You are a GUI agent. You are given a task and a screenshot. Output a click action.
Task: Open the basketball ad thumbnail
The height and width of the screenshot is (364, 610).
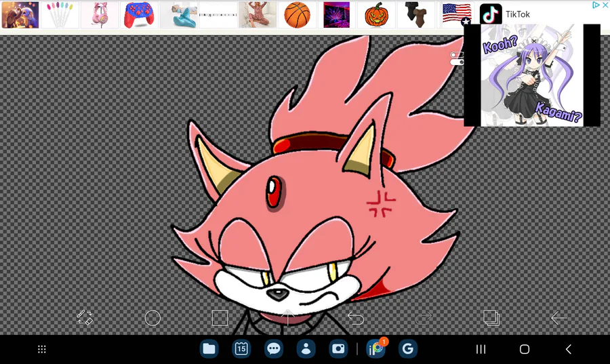pyautogui.click(x=298, y=15)
